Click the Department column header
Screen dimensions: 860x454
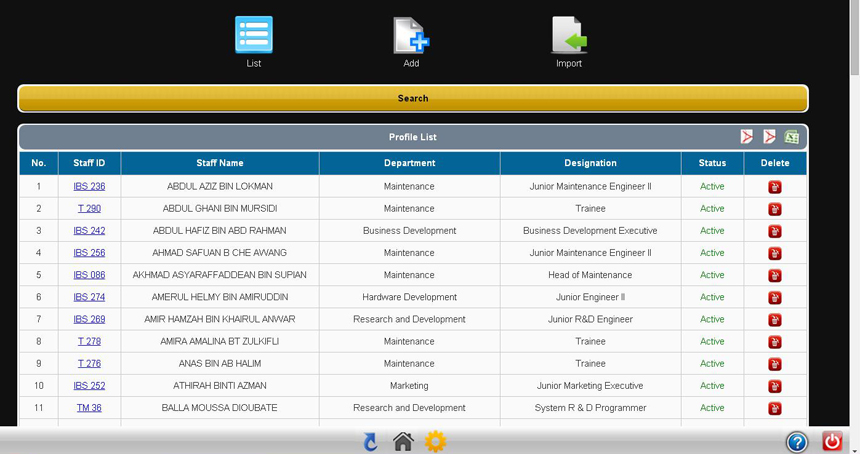pos(409,163)
